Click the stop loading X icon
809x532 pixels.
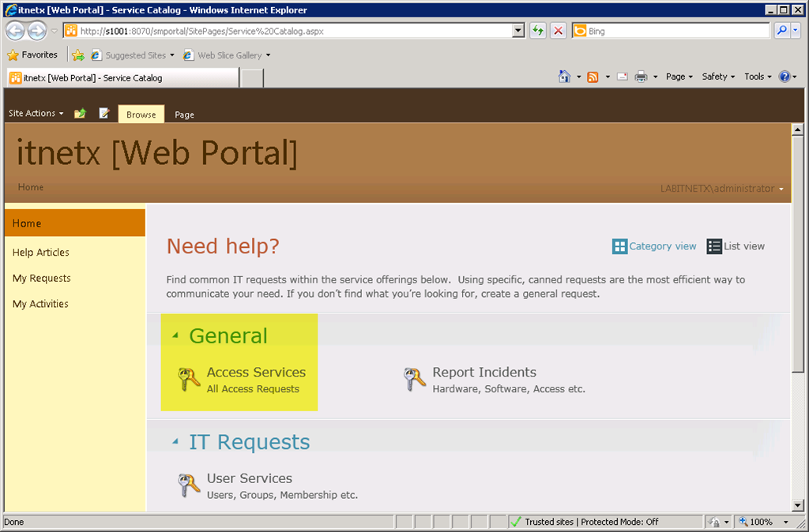[x=559, y=31]
